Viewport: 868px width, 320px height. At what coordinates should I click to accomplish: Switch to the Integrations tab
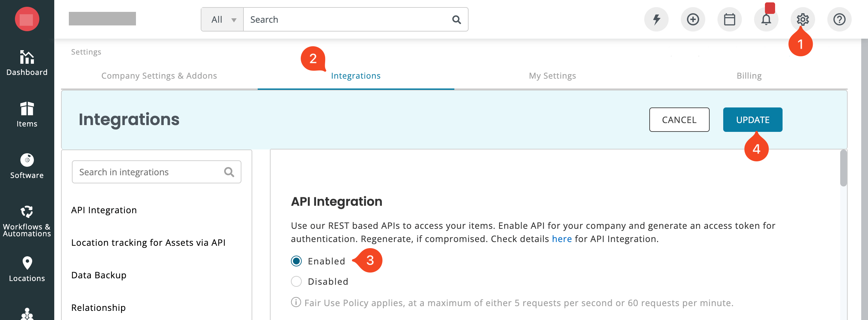click(x=356, y=76)
